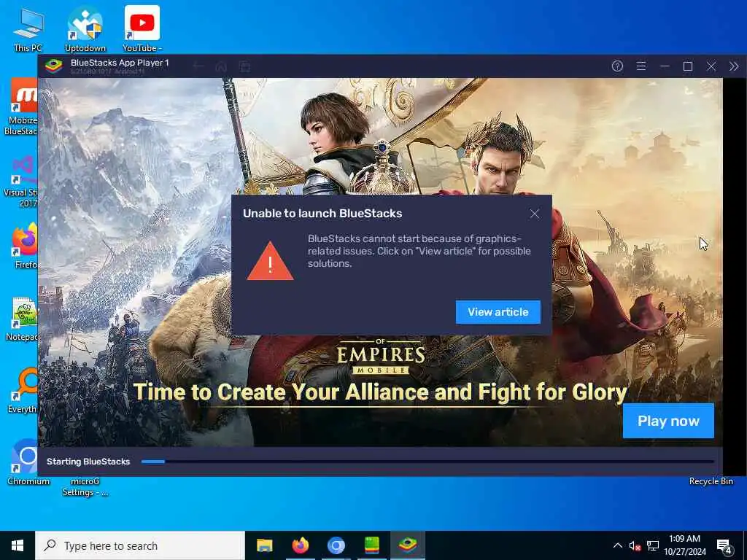Click the 'Time to Create Your Alliance' banner headline
The image size is (747, 560).
380,392
